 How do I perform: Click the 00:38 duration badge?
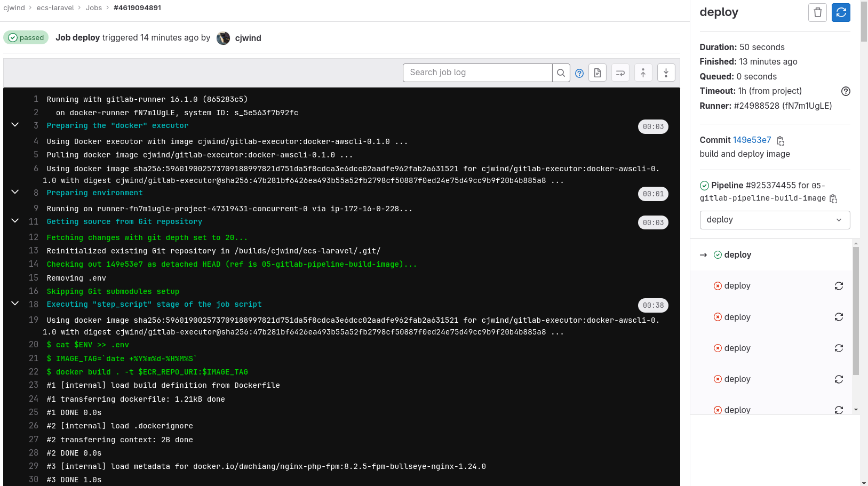653,305
